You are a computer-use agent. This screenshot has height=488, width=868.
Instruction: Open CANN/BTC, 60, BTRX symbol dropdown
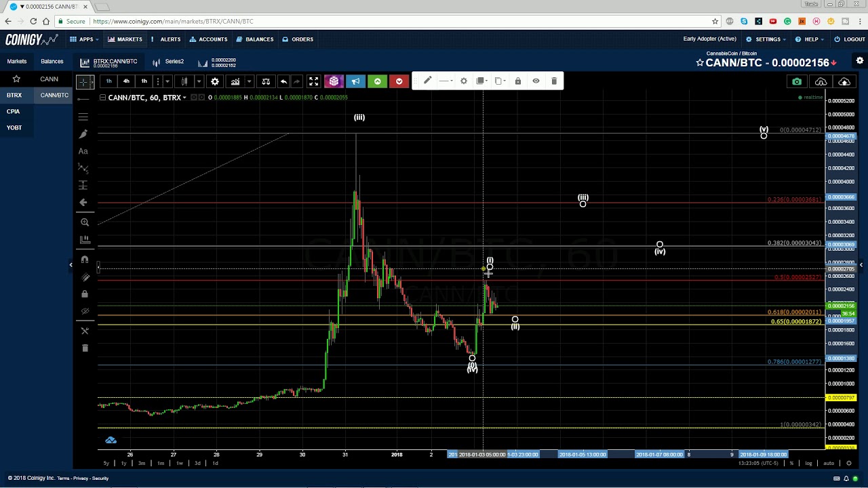click(x=146, y=98)
